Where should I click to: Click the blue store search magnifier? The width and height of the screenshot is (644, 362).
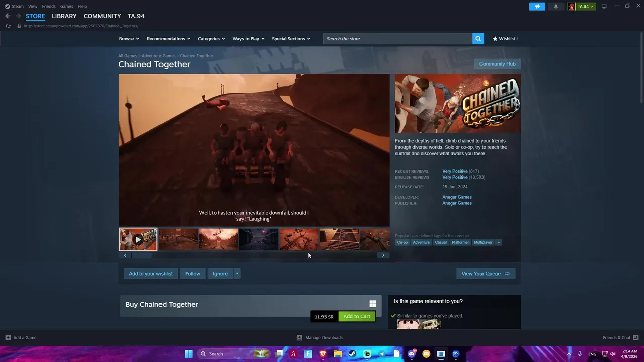coord(478,39)
